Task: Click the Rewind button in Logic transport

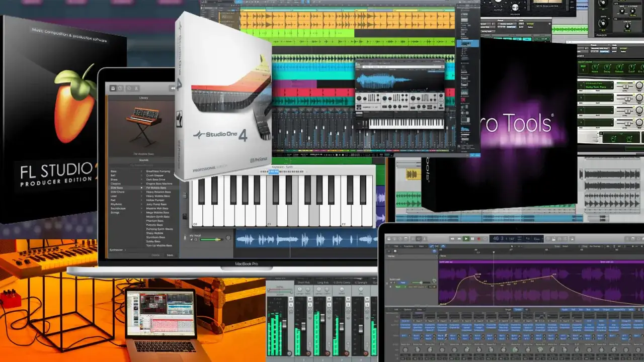Action: click(452, 239)
